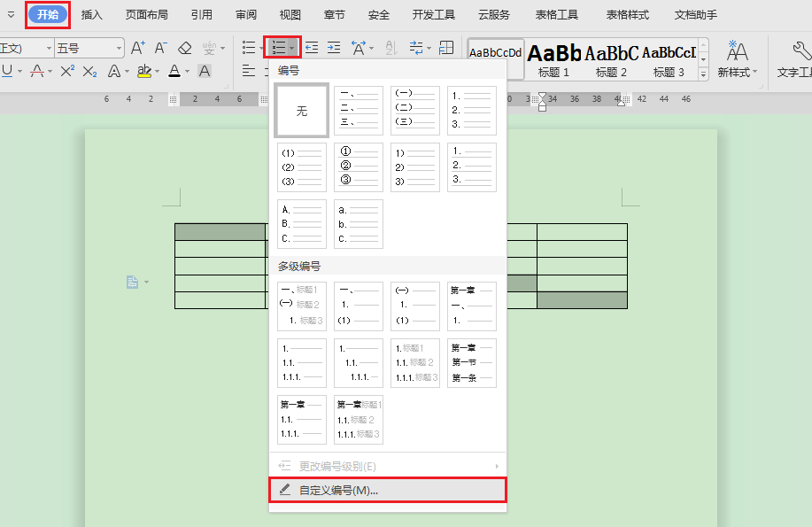812x527 pixels.
Task: Apply the 标题 1 style
Action: pyautogui.click(x=553, y=60)
